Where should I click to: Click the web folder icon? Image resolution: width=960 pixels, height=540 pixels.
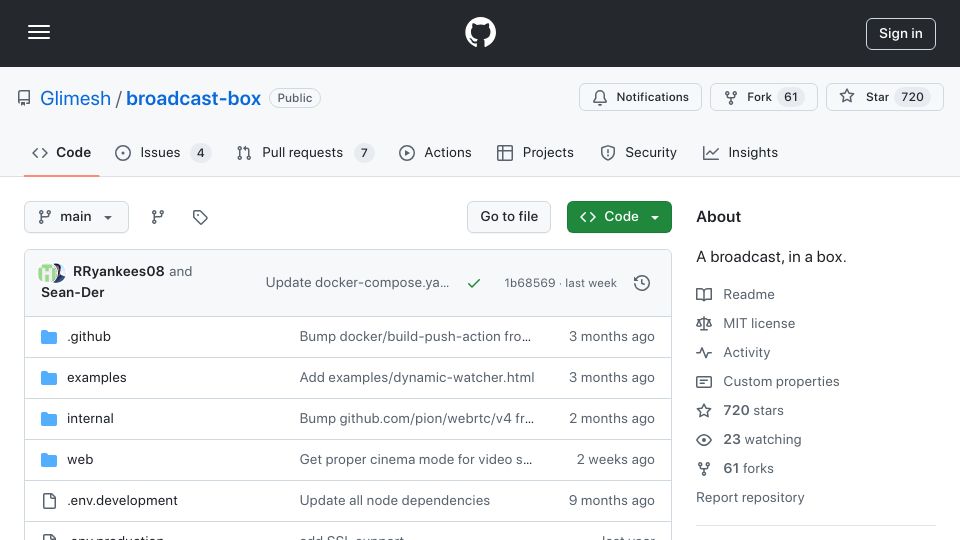pyautogui.click(x=49, y=460)
